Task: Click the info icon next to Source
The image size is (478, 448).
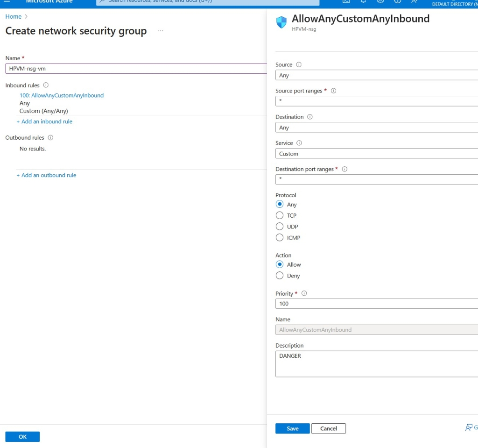Action: [x=299, y=65]
